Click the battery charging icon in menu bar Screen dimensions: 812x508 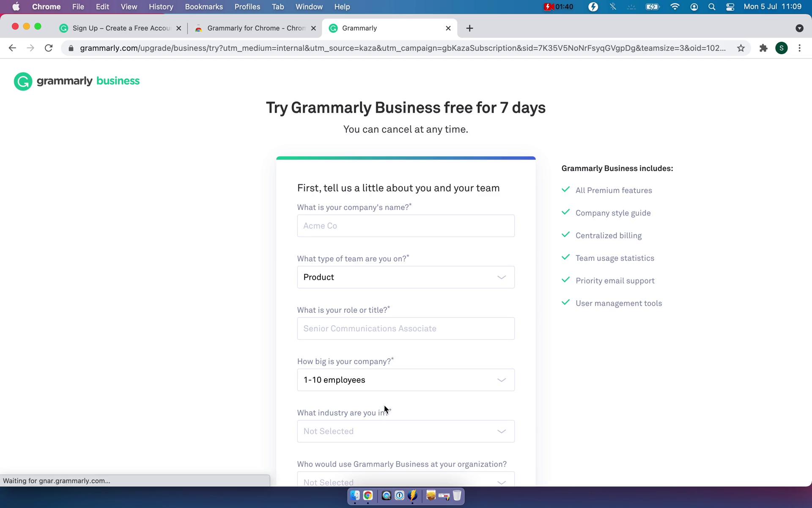[653, 6]
